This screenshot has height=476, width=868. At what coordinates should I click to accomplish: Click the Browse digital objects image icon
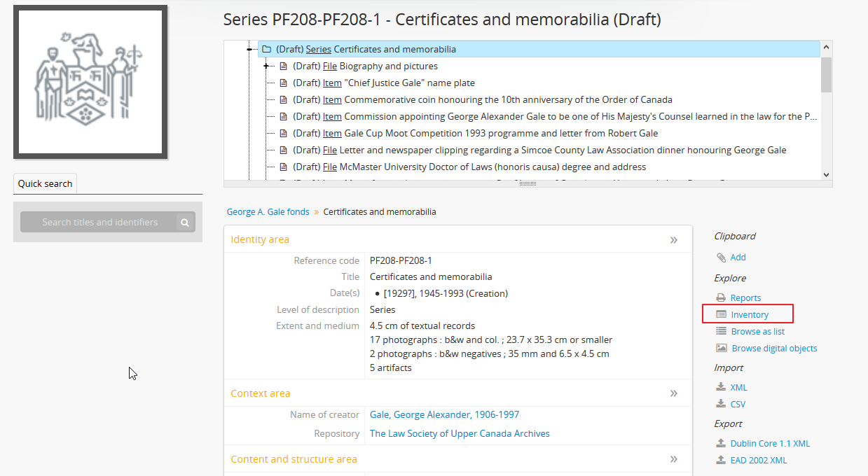click(x=722, y=349)
